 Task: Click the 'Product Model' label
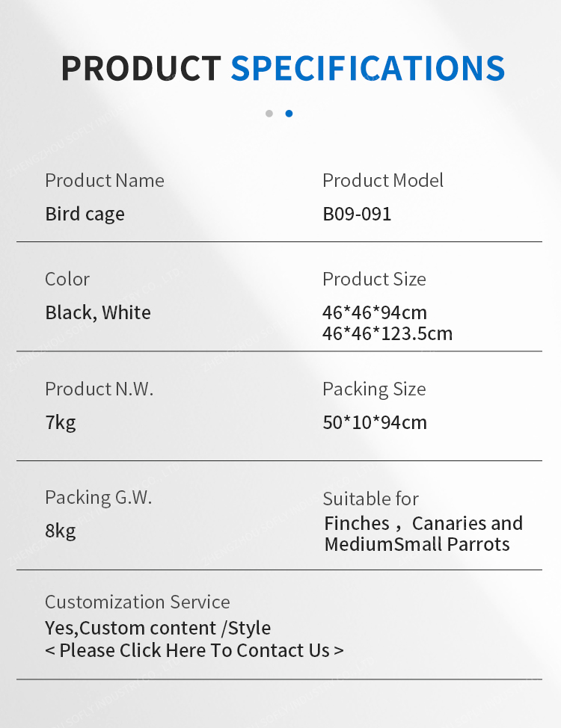(x=383, y=180)
